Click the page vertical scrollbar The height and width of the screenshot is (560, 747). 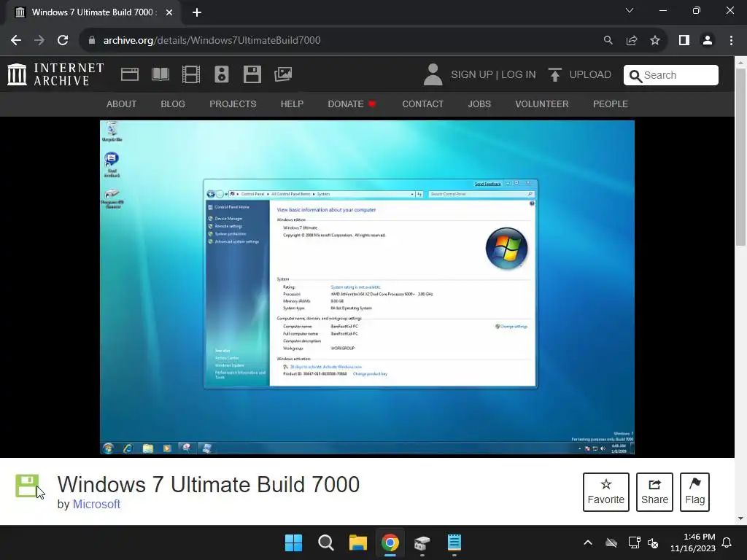point(740,157)
